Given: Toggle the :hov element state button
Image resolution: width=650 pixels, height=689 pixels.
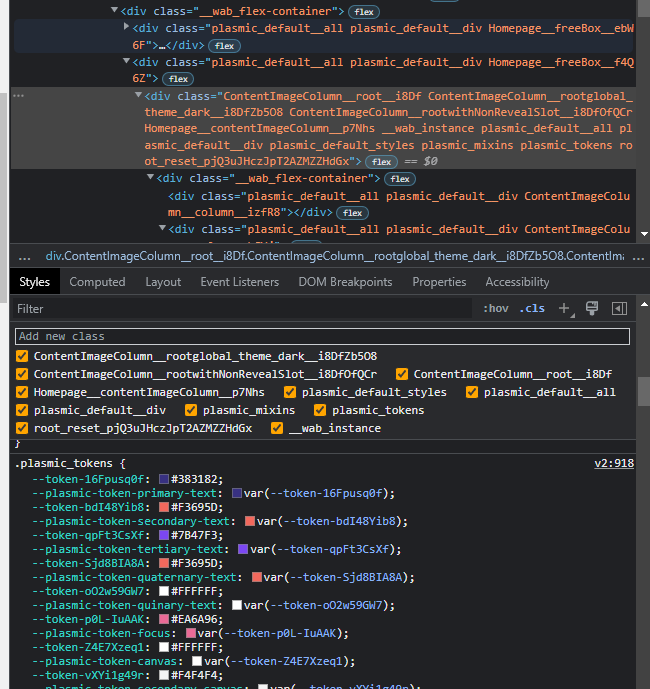Looking at the screenshot, I should click(x=495, y=309).
